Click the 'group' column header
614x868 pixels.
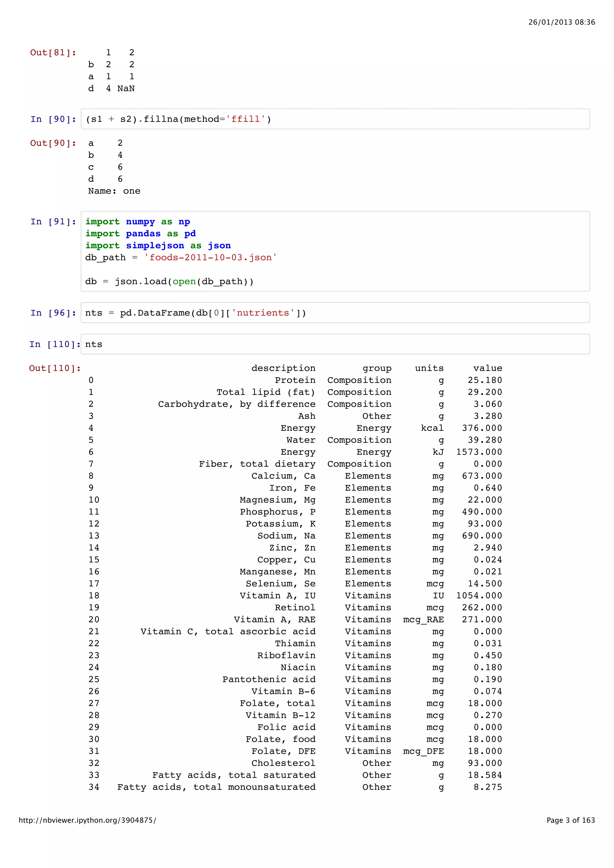[377, 369]
